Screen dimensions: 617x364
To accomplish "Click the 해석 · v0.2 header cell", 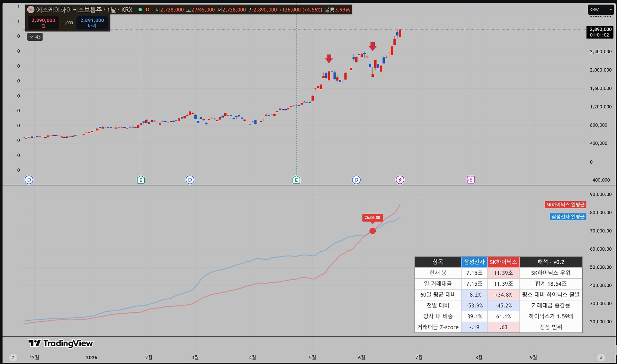I will 551,262.
